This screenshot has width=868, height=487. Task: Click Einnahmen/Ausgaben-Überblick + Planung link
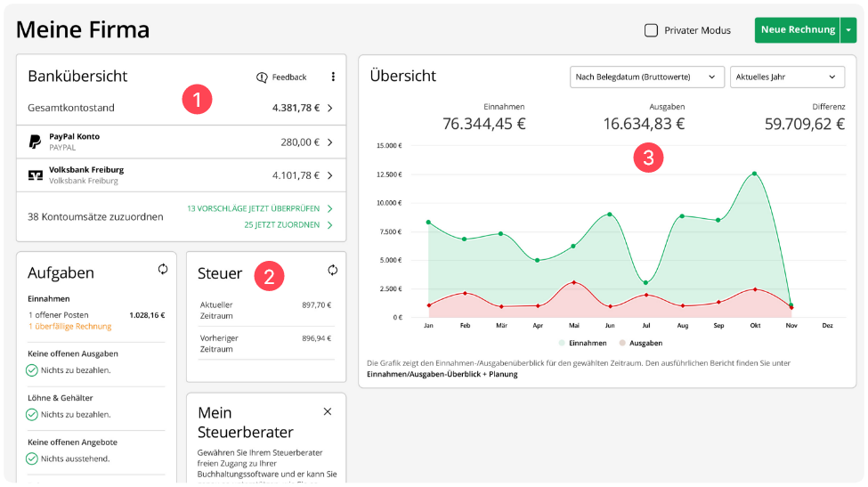[x=442, y=374]
